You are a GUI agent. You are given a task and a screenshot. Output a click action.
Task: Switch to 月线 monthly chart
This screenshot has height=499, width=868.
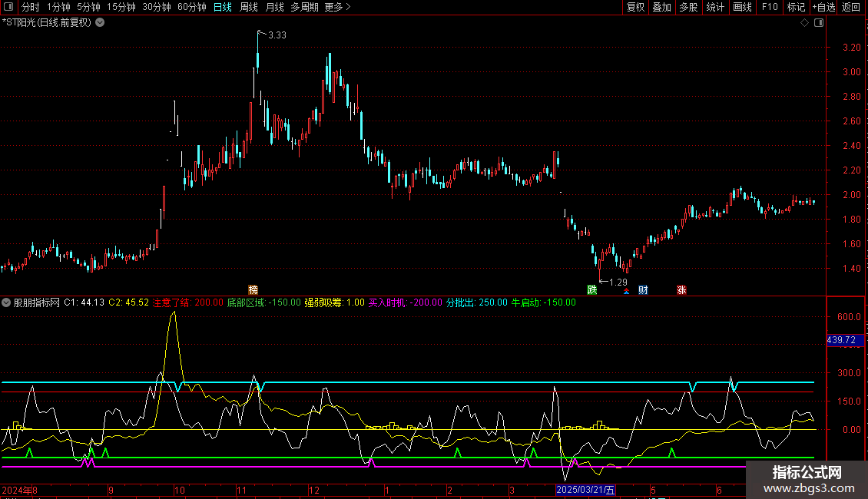[274, 7]
